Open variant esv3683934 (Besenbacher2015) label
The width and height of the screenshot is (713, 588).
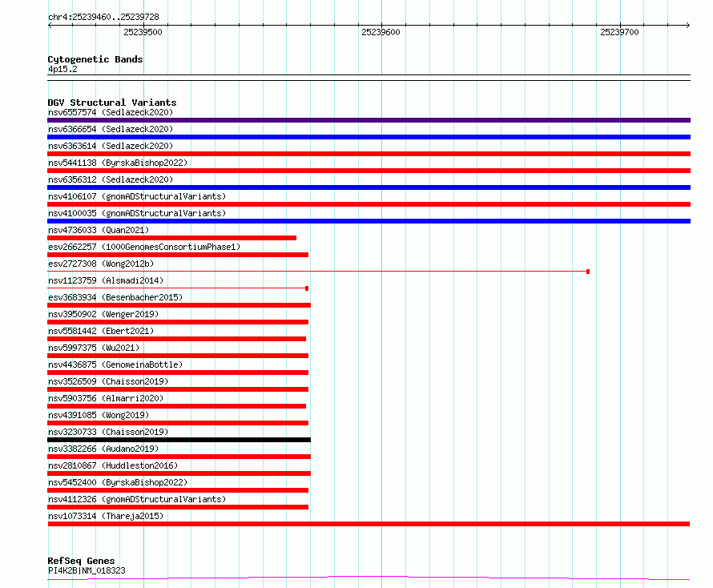tap(115, 297)
